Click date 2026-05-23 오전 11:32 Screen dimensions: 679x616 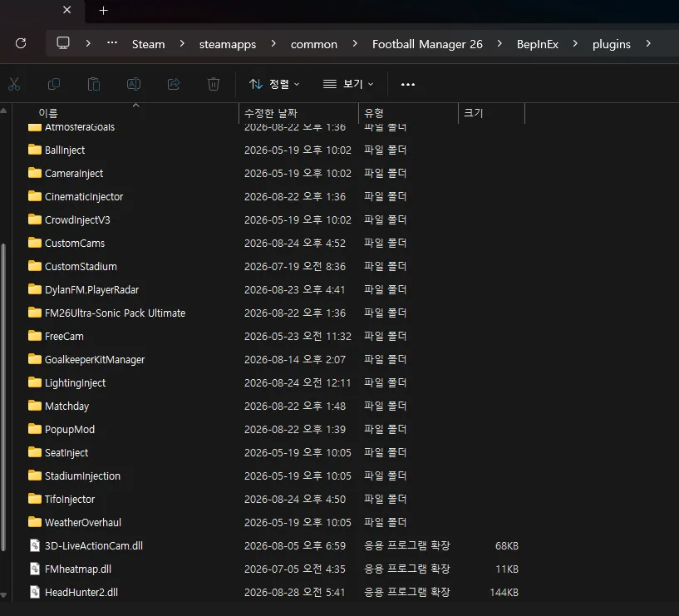pos(298,336)
